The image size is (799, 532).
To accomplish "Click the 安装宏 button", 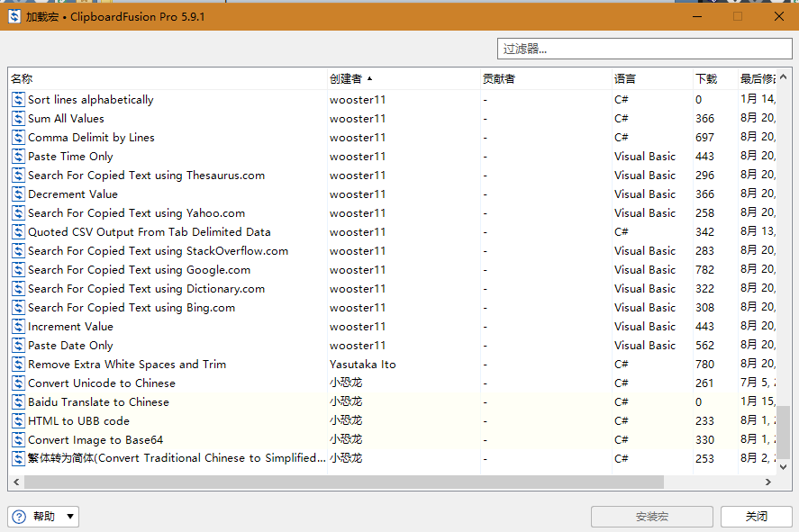I will [651, 517].
